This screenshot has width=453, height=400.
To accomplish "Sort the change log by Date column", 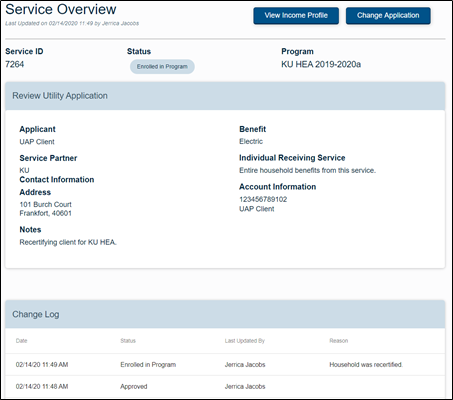I will (x=21, y=341).
